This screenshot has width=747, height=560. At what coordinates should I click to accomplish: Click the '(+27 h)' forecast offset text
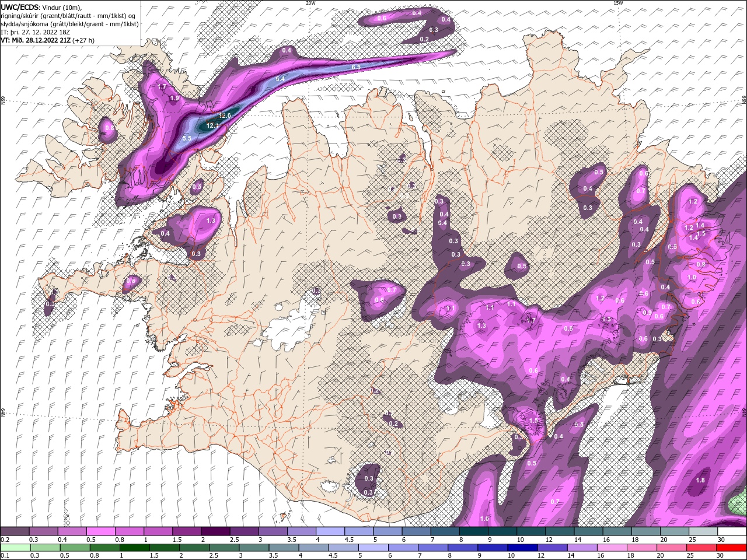pos(83,40)
